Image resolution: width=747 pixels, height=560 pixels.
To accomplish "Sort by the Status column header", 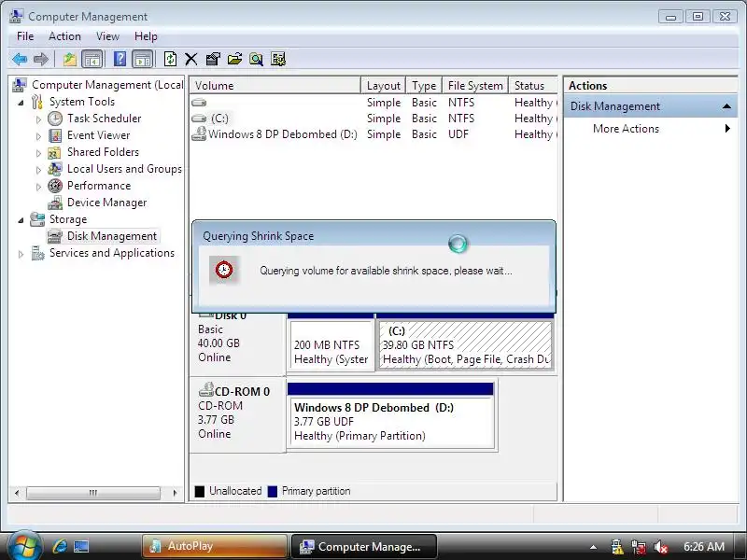I will [532, 86].
